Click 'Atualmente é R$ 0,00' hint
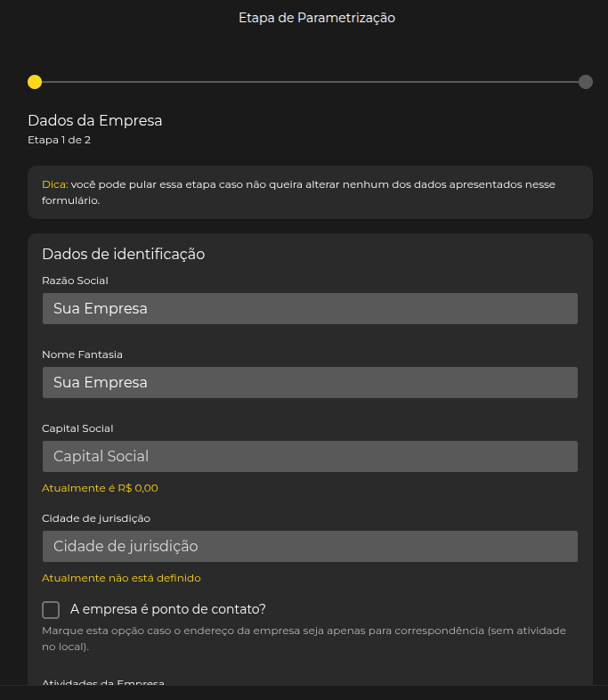The height and width of the screenshot is (700, 608). [x=100, y=488]
